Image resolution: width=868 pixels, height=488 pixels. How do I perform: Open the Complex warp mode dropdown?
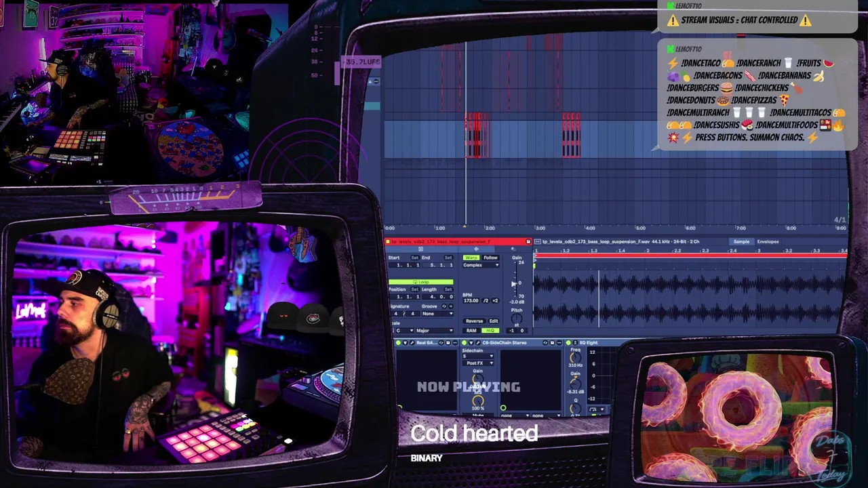pyautogui.click(x=481, y=265)
